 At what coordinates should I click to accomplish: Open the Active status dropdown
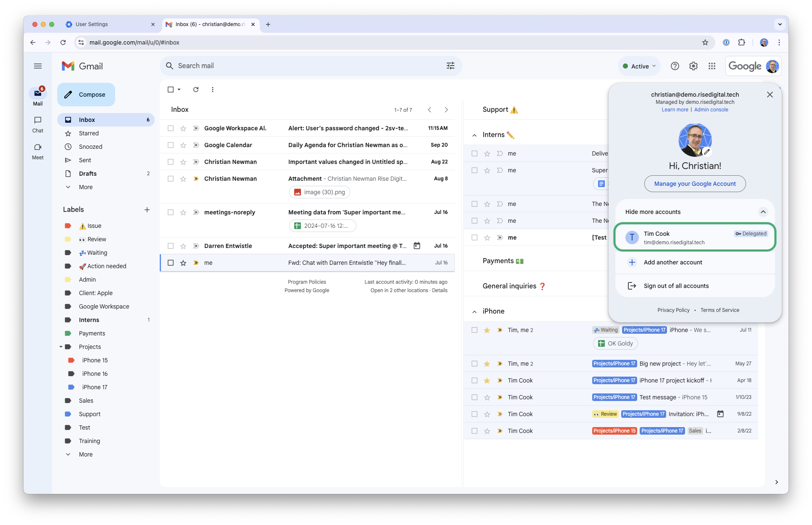pos(639,66)
